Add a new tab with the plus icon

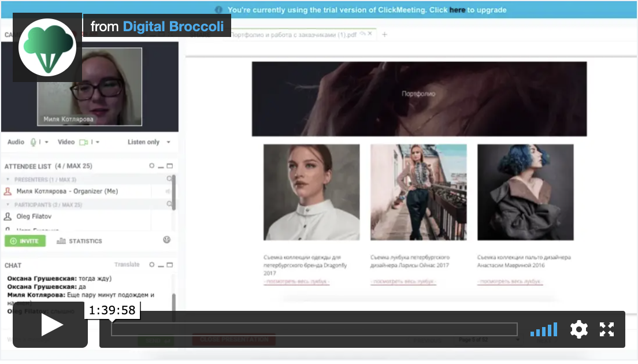pos(384,35)
